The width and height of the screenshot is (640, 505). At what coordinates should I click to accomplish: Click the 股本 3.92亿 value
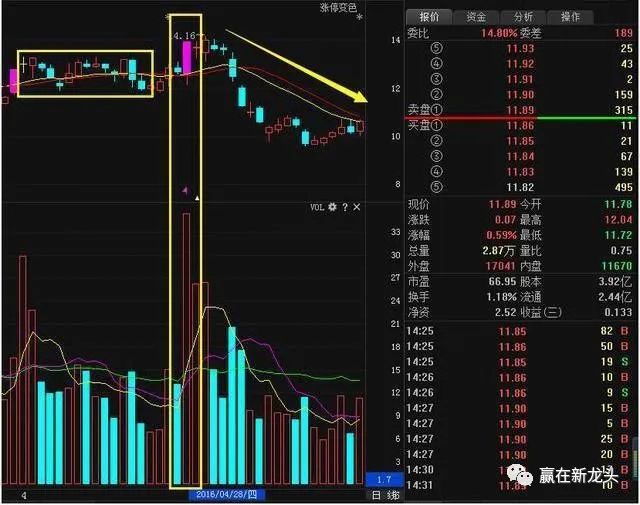pos(616,282)
